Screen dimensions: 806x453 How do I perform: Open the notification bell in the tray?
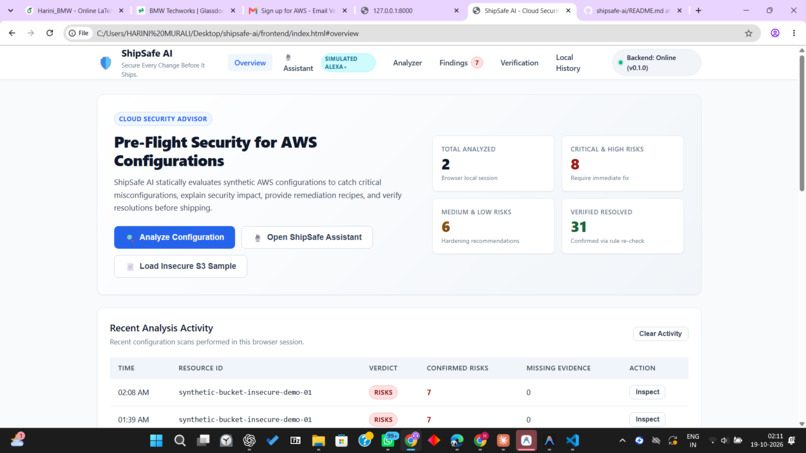coord(792,441)
